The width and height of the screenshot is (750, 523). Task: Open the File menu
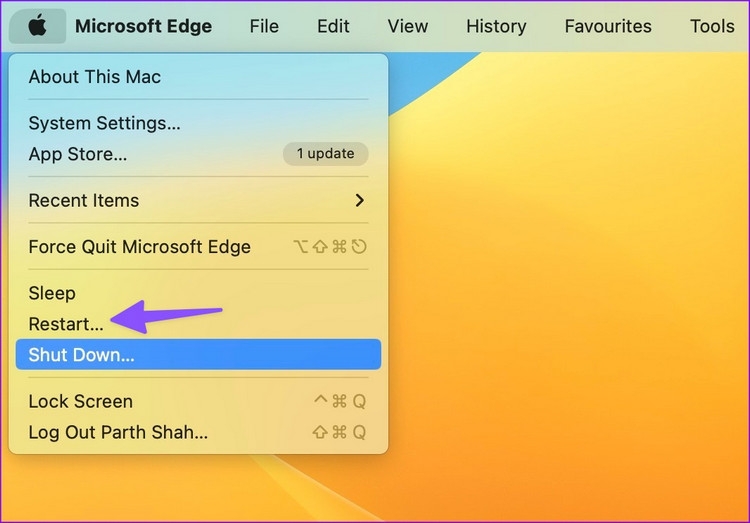pyautogui.click(x=264, y=26)
